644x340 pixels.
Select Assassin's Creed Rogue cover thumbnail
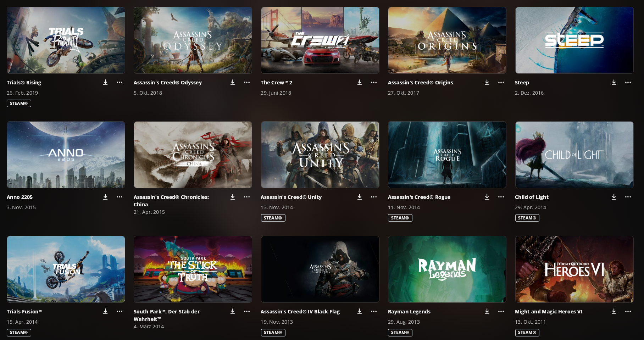coord(447,155)
